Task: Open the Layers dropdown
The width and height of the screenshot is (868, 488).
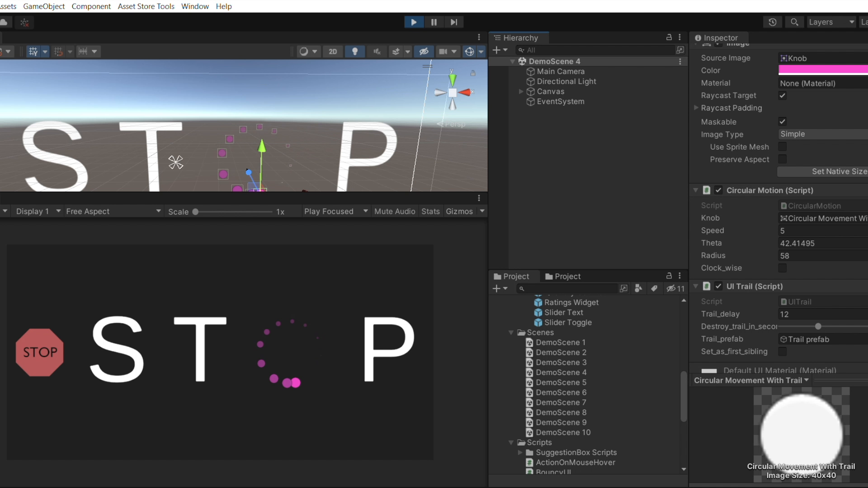Action: click(x=831, y=22)
